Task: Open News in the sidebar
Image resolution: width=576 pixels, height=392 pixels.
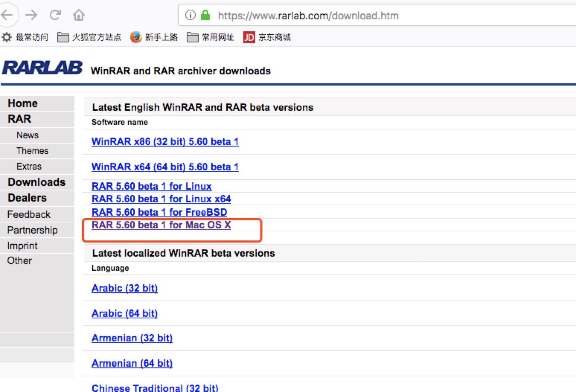Action: click(28, 135)
